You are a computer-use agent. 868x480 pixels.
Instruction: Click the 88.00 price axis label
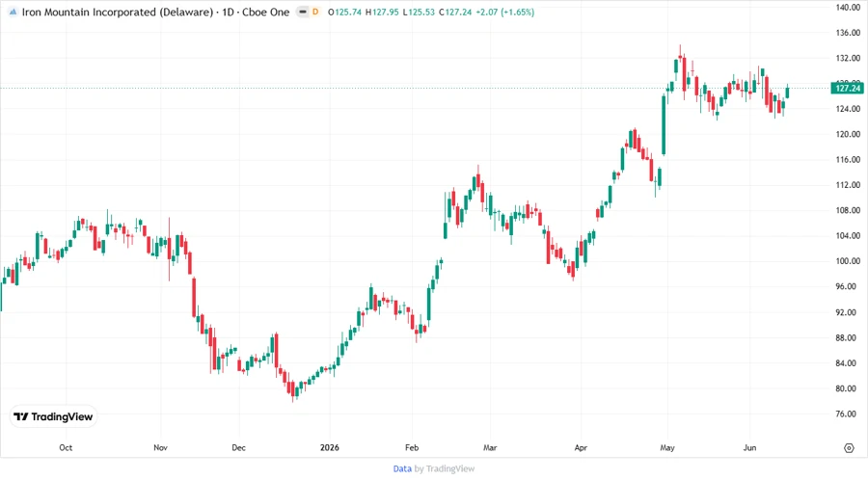tap(845, 338)
